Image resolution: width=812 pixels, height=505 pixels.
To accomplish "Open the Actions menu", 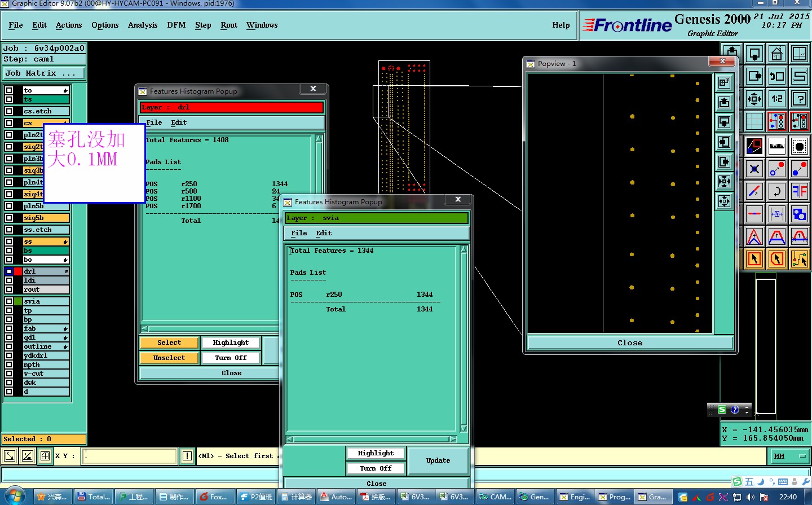I will (69, 25).
